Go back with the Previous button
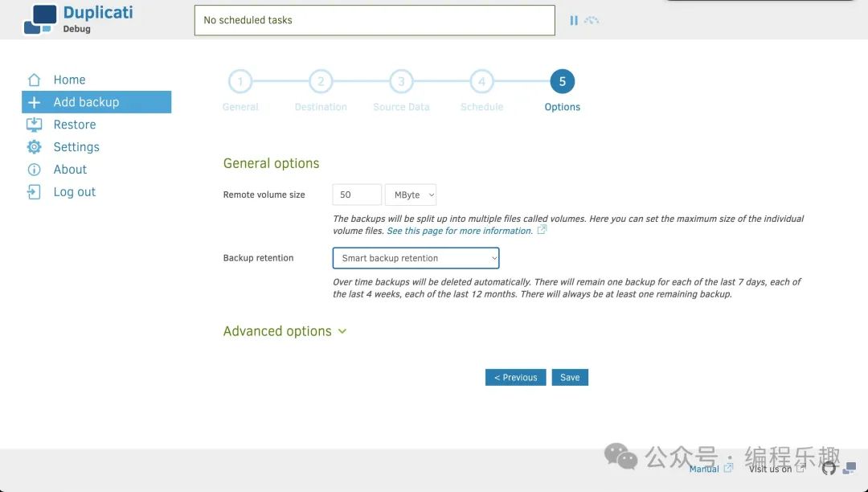Image resolution: width=868 pixels, height=492 pixels. (x=515, y=377)
